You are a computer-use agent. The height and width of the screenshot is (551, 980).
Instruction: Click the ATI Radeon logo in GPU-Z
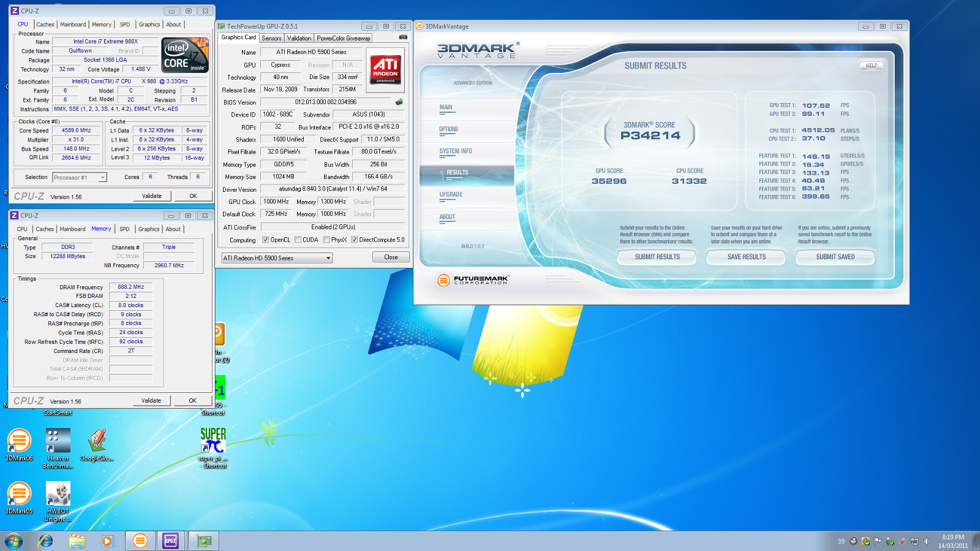(x=385, y=69)
